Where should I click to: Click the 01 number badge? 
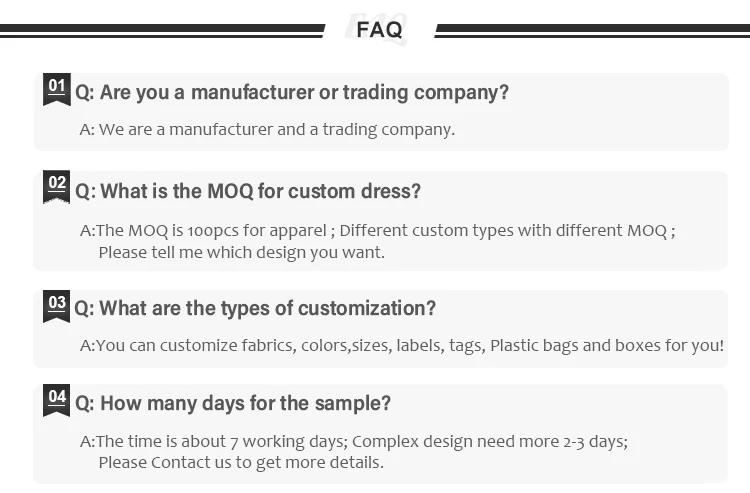[x=57, y=88]
